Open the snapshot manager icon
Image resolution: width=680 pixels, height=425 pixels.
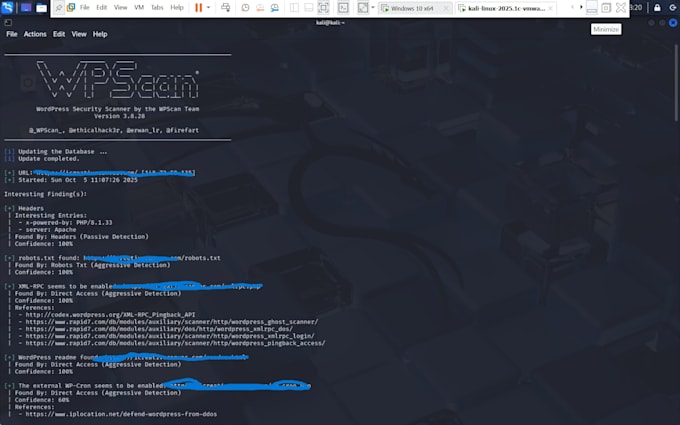275,7
